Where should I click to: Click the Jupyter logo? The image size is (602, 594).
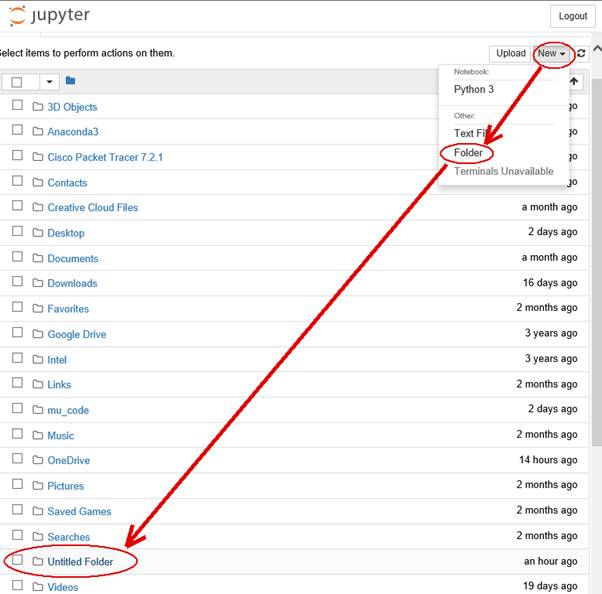point(50,16)
